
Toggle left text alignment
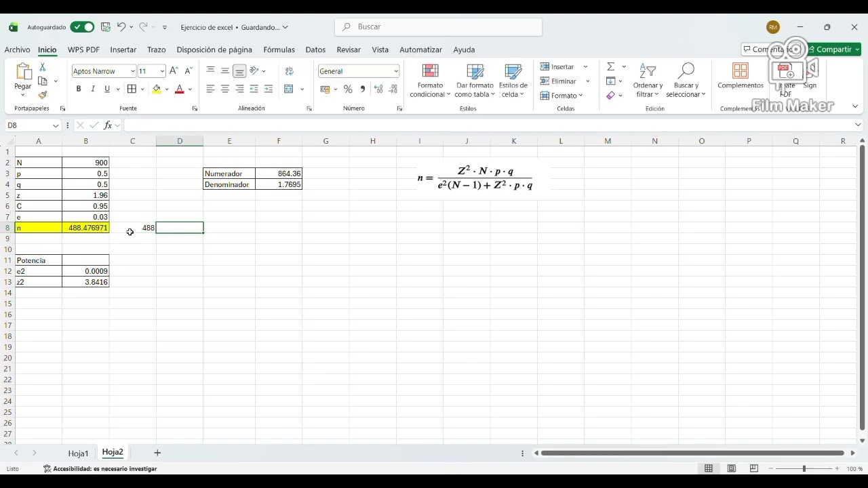[x=210, y=89]
